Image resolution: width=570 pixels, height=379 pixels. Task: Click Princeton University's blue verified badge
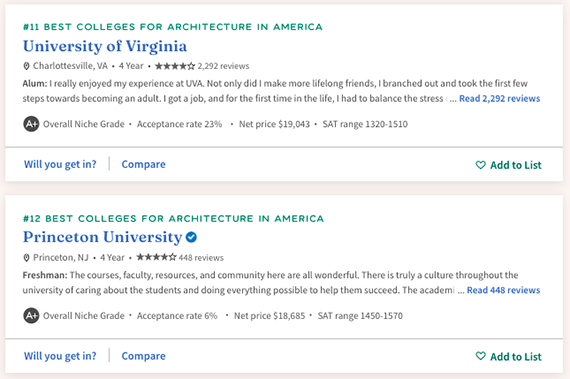[x=191, y=237]
